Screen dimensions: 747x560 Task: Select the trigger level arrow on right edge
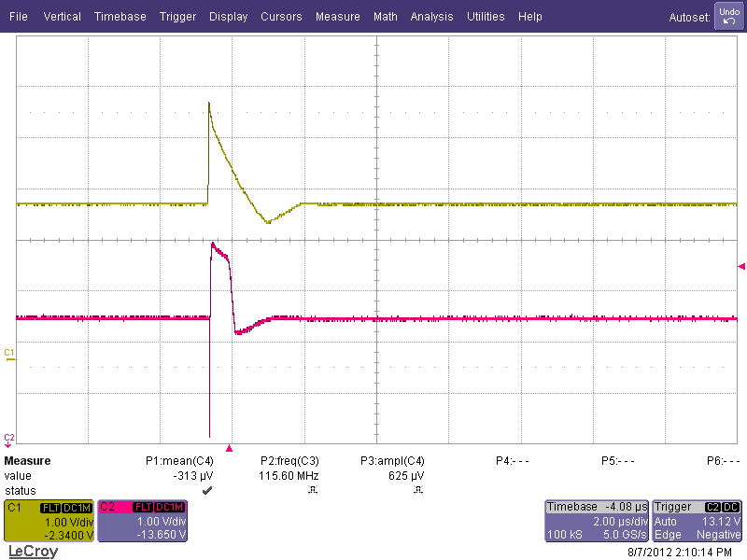click(740, 266)
